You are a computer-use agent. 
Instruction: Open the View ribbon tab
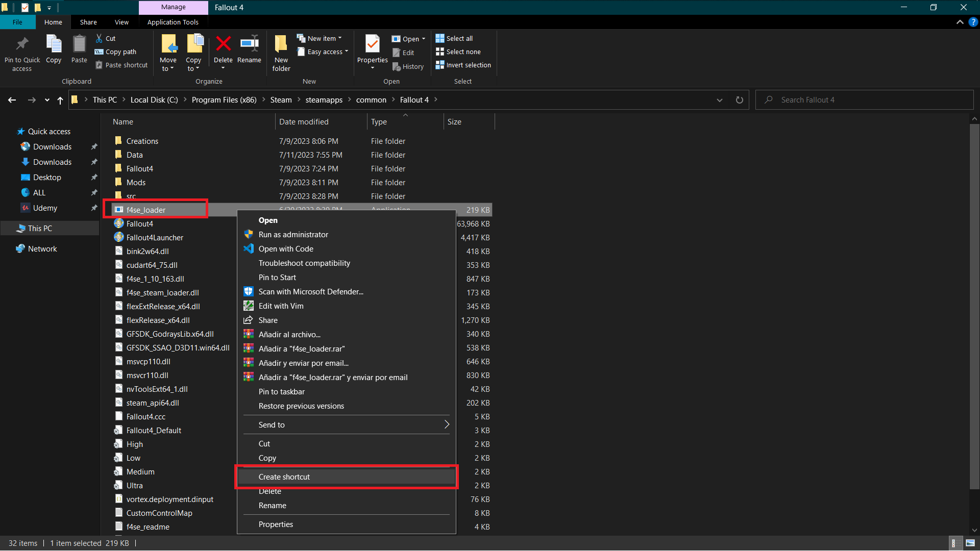[x=121, y=22]
